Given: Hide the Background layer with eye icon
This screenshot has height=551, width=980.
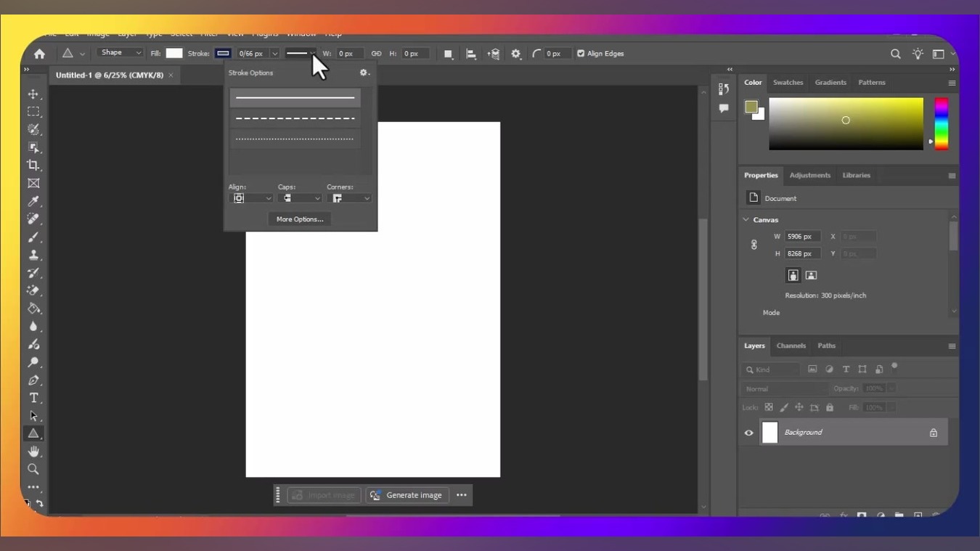Looking at the screenshot, I should [748, 433].
